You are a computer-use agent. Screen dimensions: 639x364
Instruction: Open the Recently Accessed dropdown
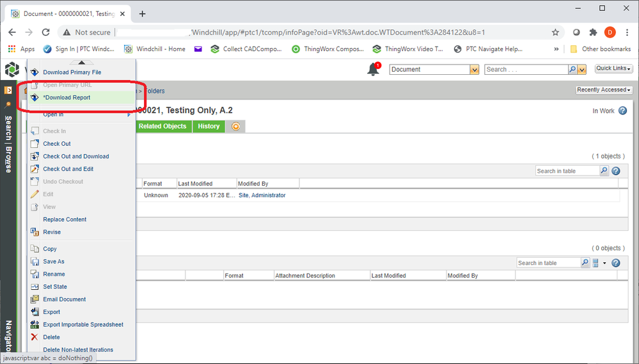pyautogui.click(x=604, y=90)
